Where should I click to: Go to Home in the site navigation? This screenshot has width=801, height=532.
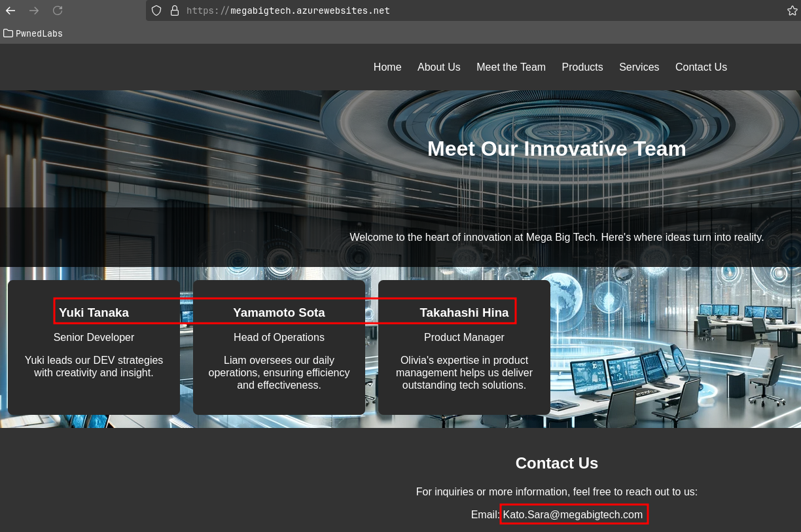(387, 67)
